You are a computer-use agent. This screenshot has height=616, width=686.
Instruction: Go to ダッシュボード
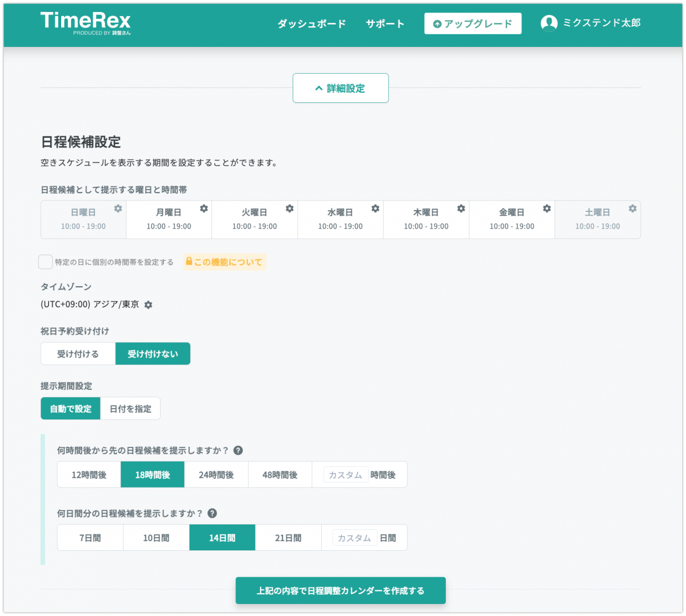click(311, 24)
